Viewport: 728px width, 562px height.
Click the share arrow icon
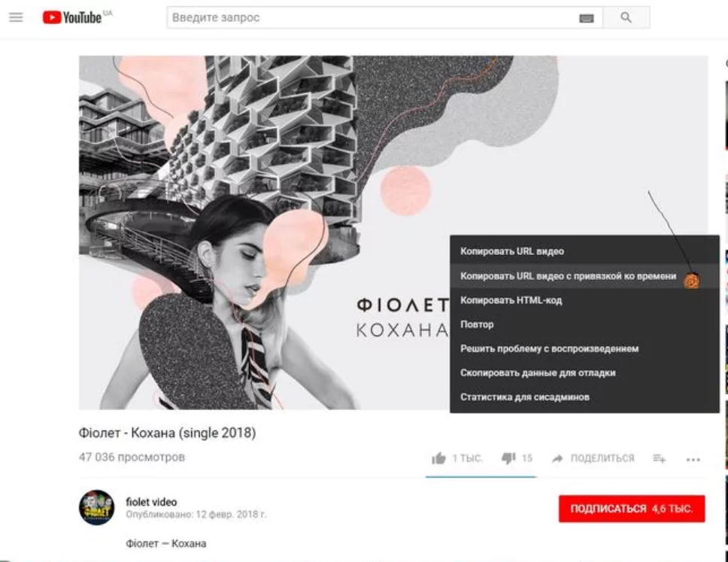557,458
